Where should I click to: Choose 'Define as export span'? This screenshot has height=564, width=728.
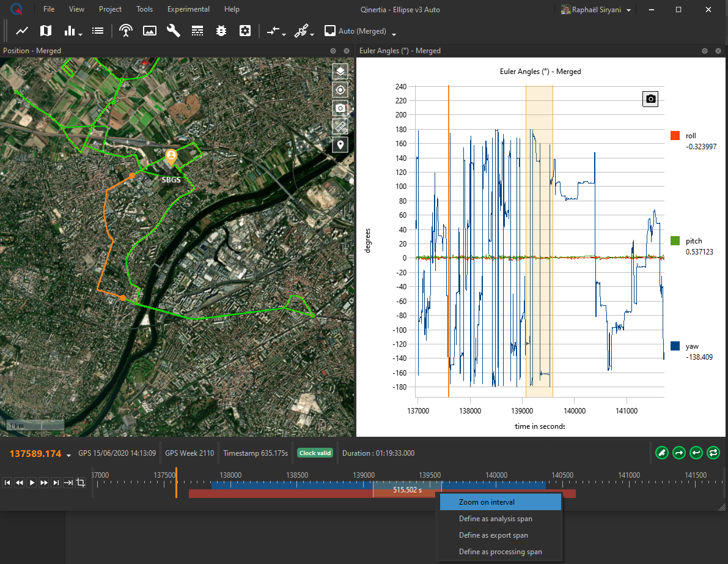(493, 535)
